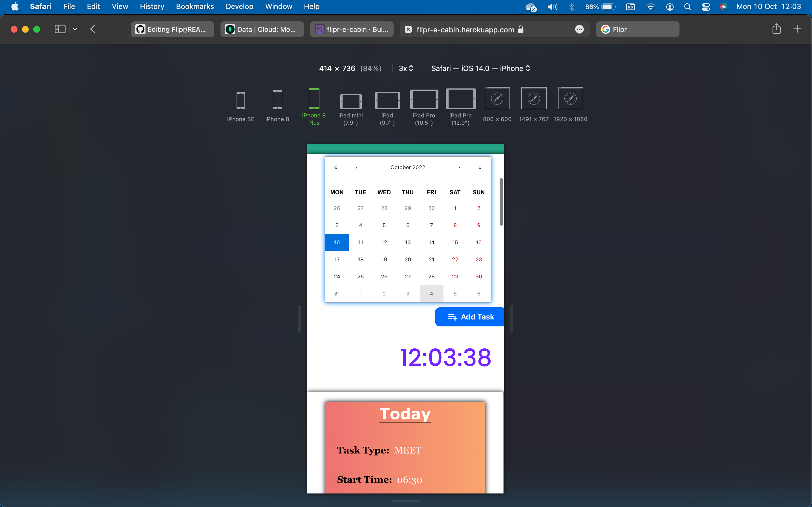This screenshot has height=507, width=812.
Task: Select the 800 × 600 viewport icon
Action: click(x=497, y=99)
